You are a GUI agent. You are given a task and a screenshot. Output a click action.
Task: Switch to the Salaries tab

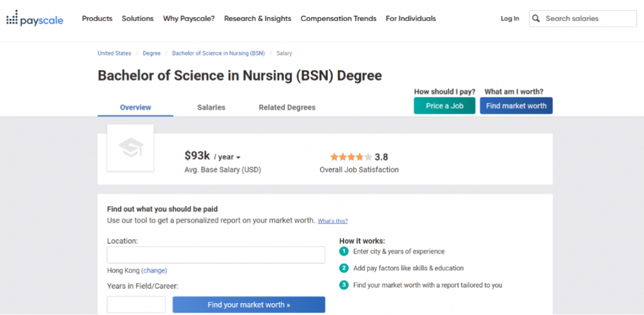211,107
